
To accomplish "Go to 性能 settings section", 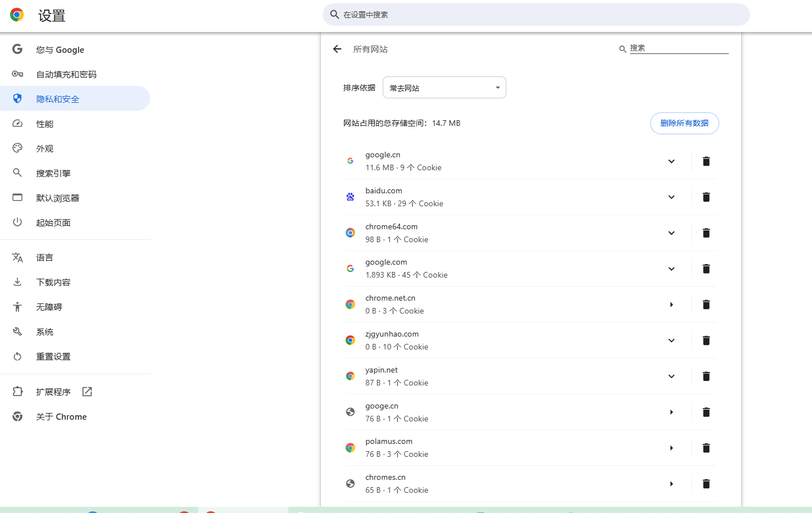I will [x=75, y=124].
